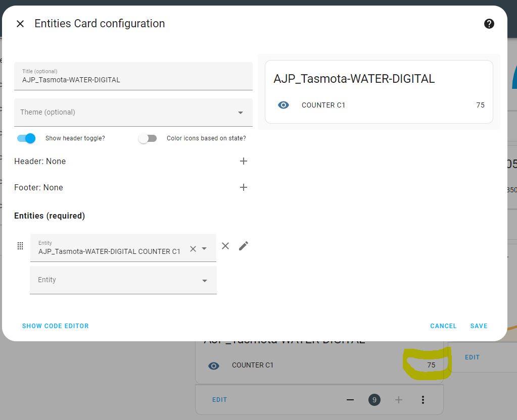Expand the COUNTER C1 entity dropdown arrow
Image resolution: width=517 pixels, height=420 pixels.
pyautogui.click(x=205, y=249)
